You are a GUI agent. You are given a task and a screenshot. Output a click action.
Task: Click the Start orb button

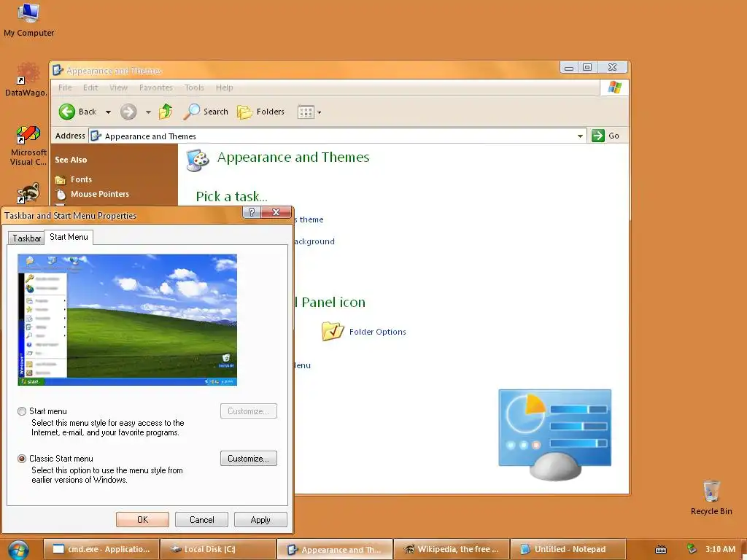tap(18, 550)
